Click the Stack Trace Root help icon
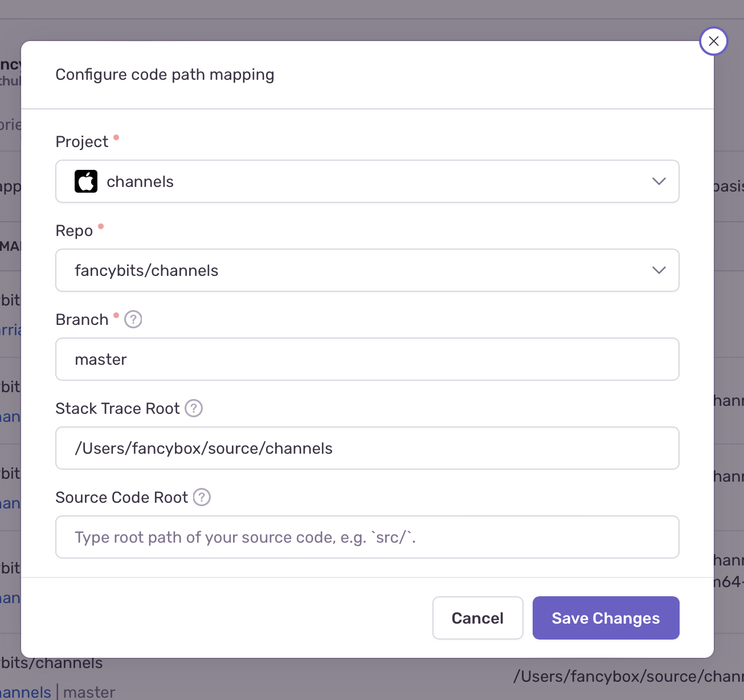Viewport: 744px width, 700px height. 193,408
